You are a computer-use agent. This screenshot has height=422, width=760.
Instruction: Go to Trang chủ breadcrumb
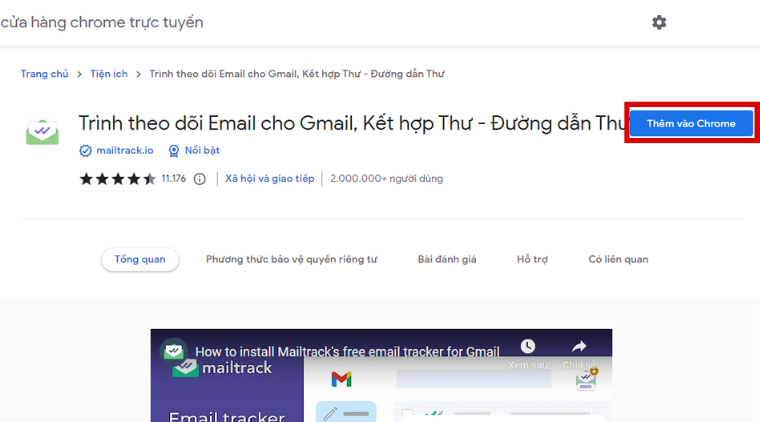pos(45,74)
